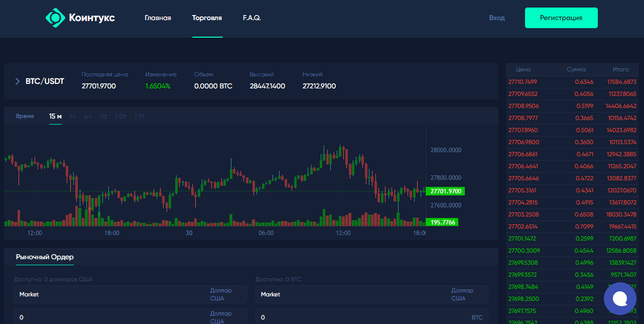The height and width of the screenshot is (324, 644).
Task: Switch to the 1М monthly view
Action: [139, 116]
